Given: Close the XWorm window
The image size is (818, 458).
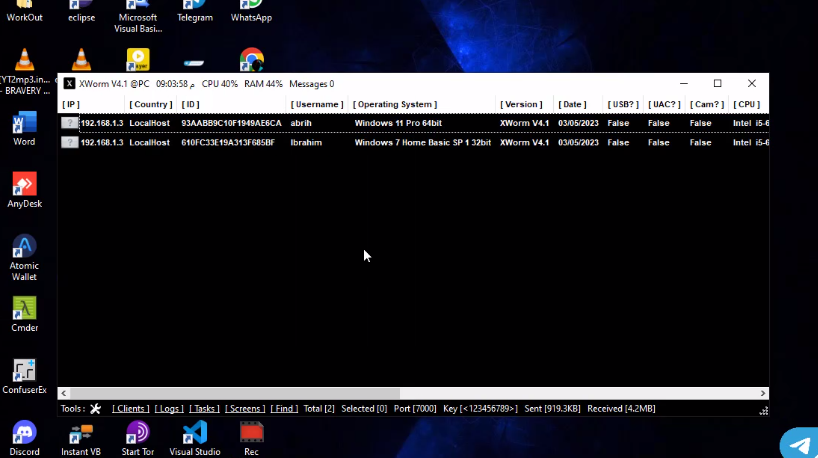Looking at the screenshot, I should [752, 83].
